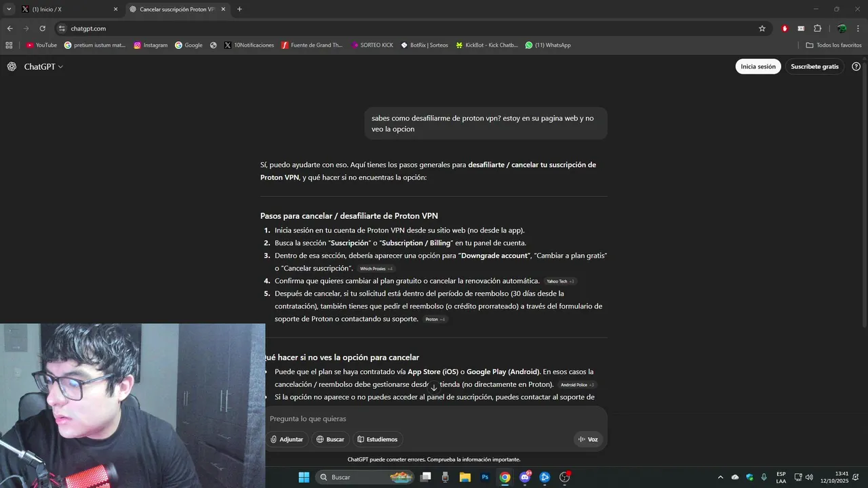868x488 pixels.
Task: Open (11) WhatsApp bookmark
Action: click(548, 45)
